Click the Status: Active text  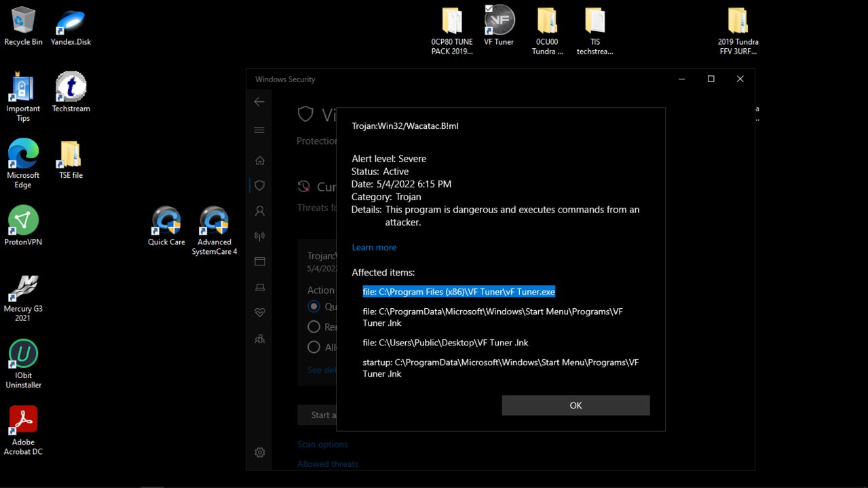[379, 171]
